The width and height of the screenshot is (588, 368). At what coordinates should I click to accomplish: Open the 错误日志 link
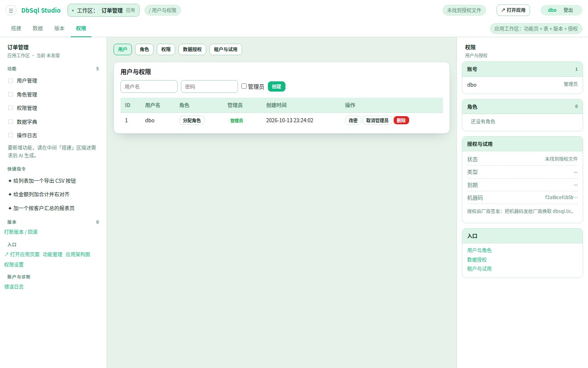coord(14,287)
